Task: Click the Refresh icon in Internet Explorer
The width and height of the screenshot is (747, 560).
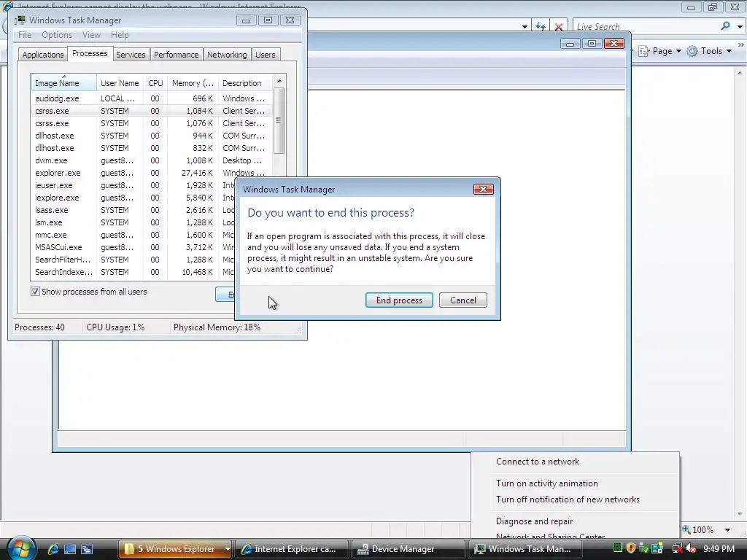Action: pos(541,27)
